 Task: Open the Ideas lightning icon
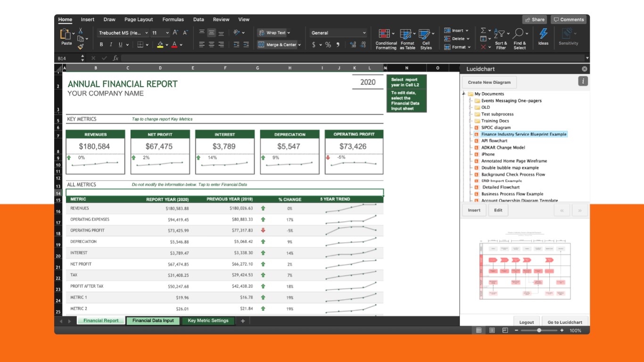click(543, 33)
